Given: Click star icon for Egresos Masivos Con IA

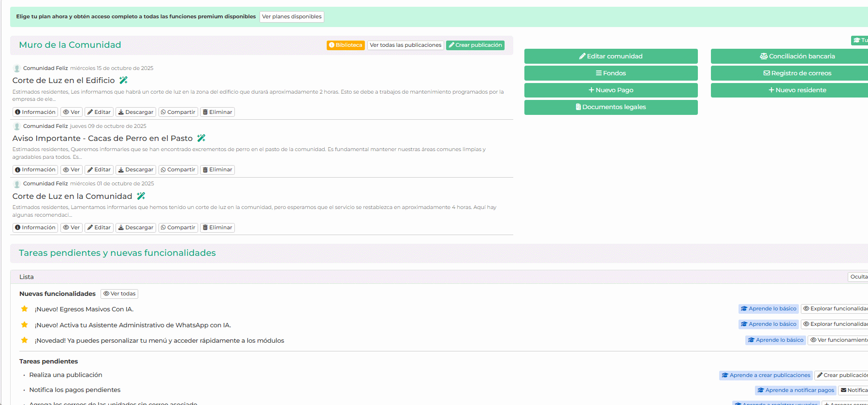Looking at the screenshot, I should pyautogui.click(x=25, y=309).
